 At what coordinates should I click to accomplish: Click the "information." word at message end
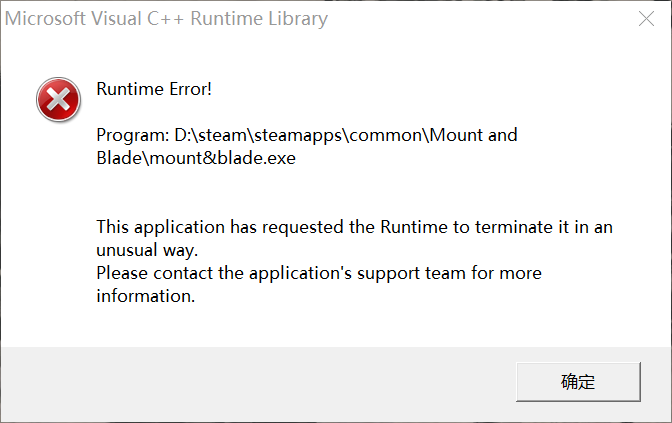146,296
